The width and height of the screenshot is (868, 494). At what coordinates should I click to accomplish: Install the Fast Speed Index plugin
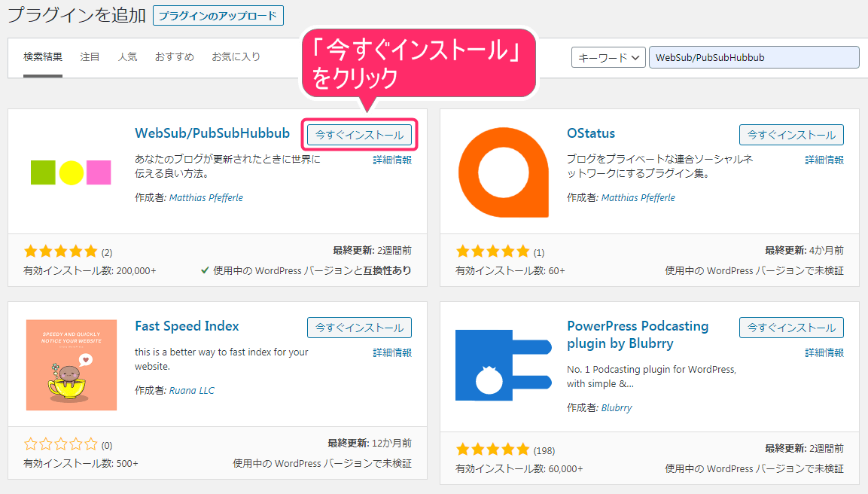pyautogui.click(x=359, y=328)
